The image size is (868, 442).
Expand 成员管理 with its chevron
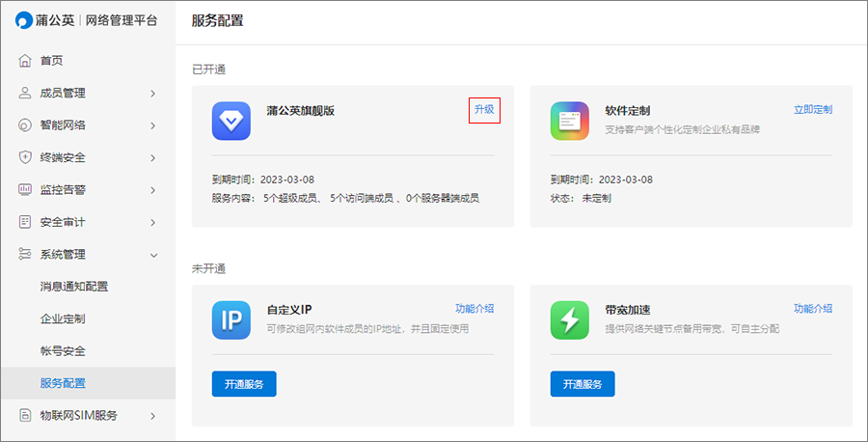(x=153, y=94)
